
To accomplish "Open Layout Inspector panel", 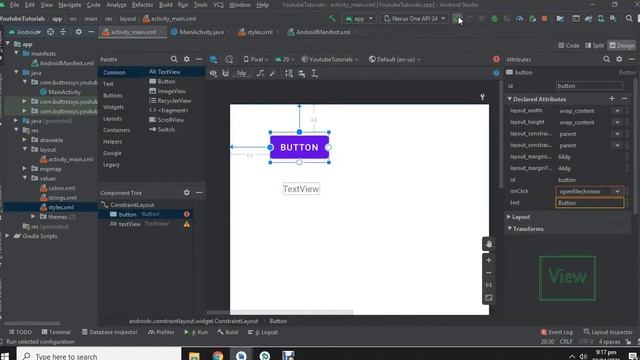I will [x=608, y=332].
